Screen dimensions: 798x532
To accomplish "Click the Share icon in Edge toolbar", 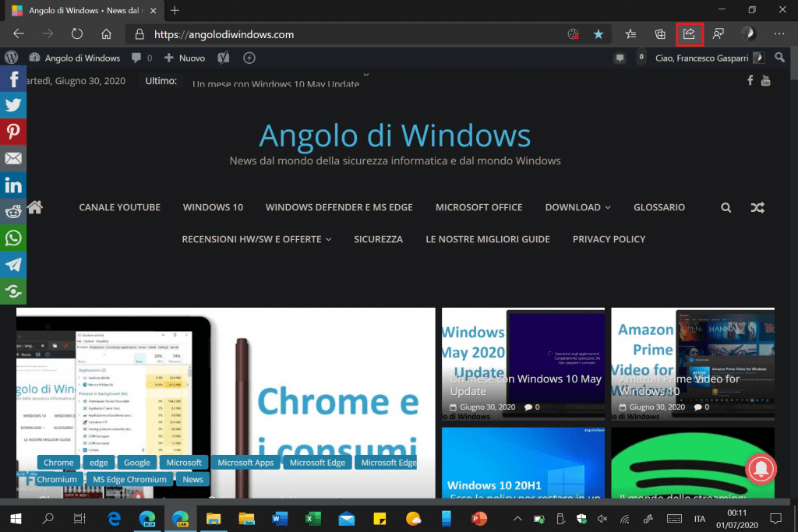I will click(689, 34).
